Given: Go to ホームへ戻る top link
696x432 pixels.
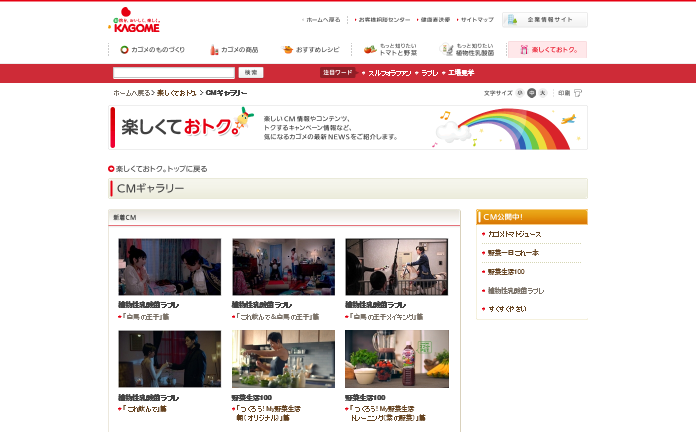Looking at the screenshot, I should pyautogui.click(x=323, y=20).
